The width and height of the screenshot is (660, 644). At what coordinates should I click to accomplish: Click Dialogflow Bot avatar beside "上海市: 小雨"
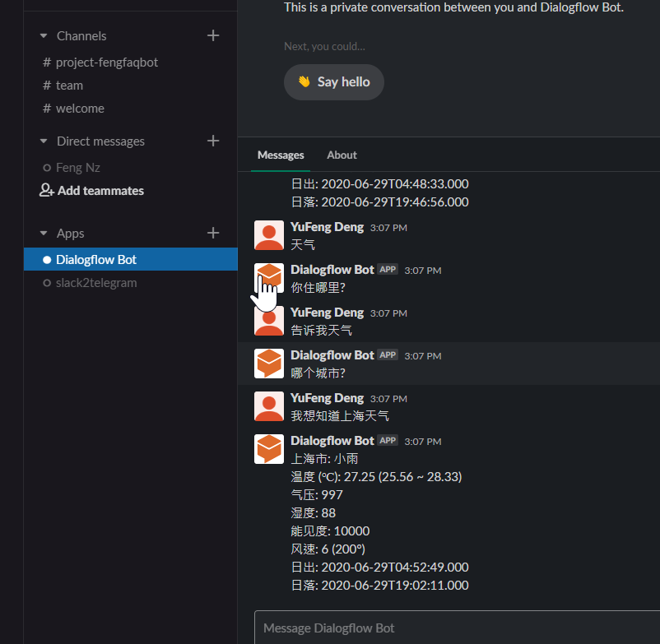tap(269, 449)
